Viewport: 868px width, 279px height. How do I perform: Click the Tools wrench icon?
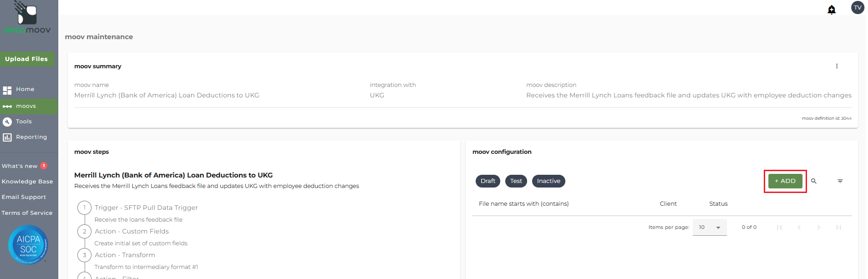point(7,122)
